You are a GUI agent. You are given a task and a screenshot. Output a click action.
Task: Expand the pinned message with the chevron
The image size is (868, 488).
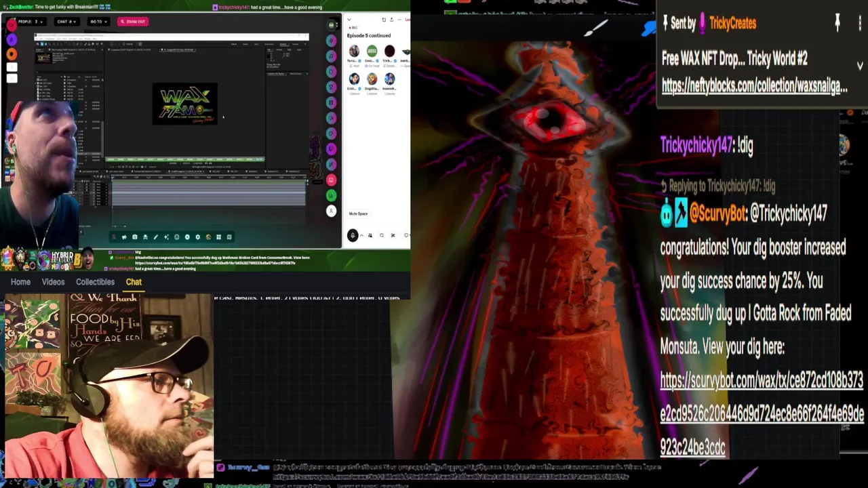[860, 66]
